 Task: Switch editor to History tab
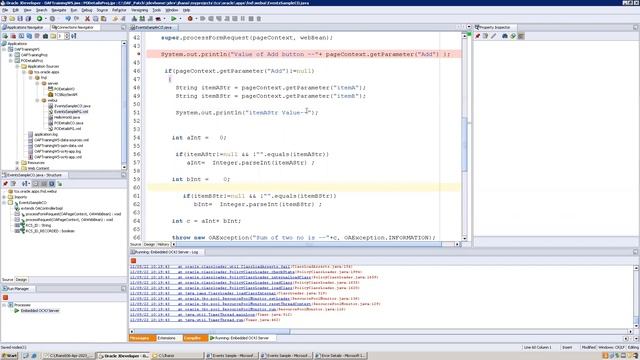click(163, 244)
